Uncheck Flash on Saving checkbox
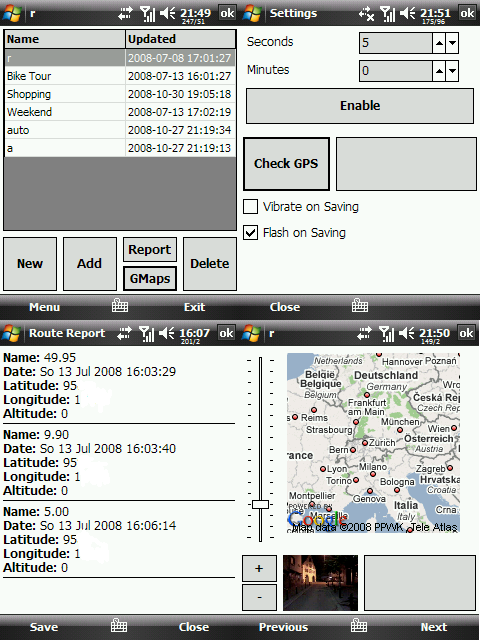This screenshot has height=640, width=480. (250, 233)
